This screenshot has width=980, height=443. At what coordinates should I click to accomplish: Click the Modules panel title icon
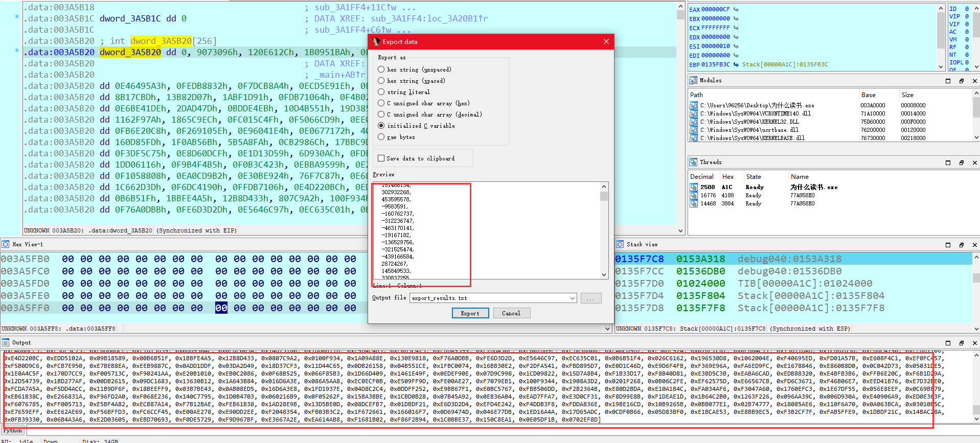click(693, 81)
